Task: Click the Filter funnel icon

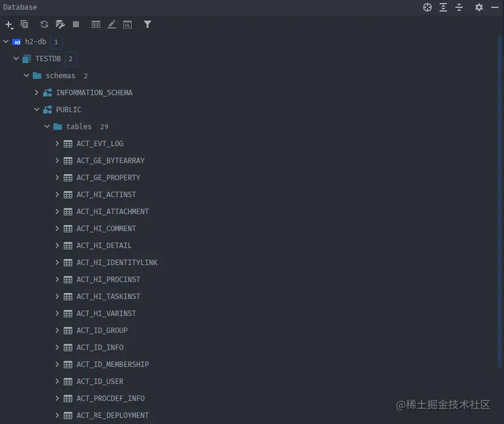Action: tap(147, 24)
